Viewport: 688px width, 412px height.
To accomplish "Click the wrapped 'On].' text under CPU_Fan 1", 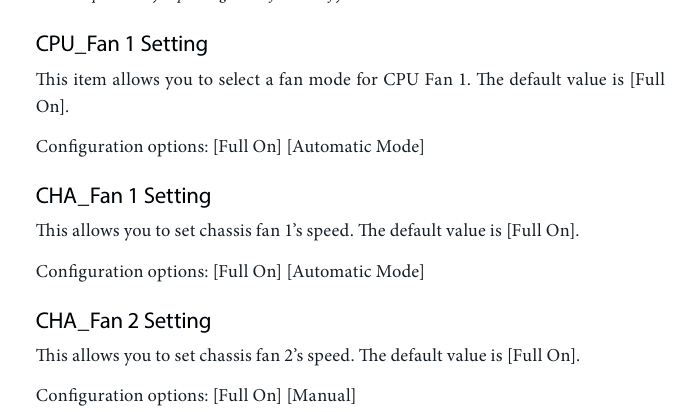I will [52, 107].
